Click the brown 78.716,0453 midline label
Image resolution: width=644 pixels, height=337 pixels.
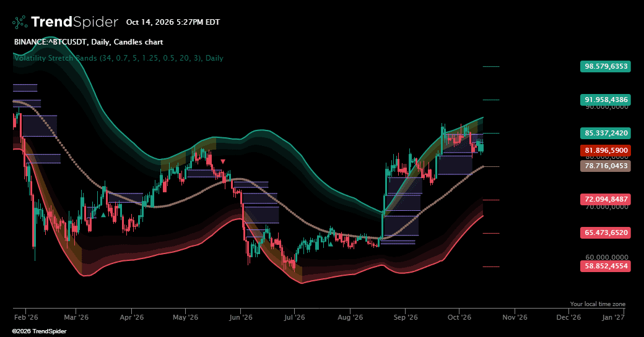pyautogui.click(x=606, y=166)
